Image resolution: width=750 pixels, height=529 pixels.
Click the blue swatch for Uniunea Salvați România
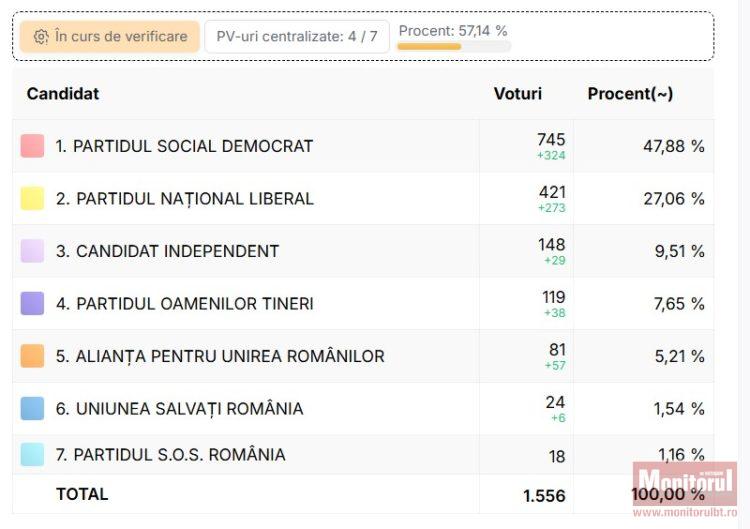[32, 408]
